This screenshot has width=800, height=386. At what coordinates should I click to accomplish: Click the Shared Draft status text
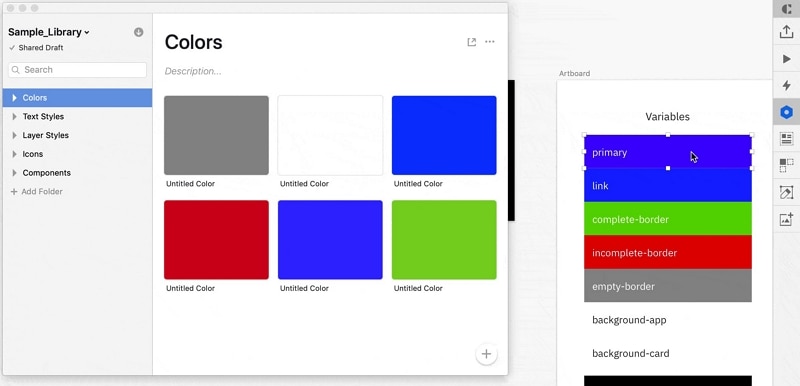[41, 48]
